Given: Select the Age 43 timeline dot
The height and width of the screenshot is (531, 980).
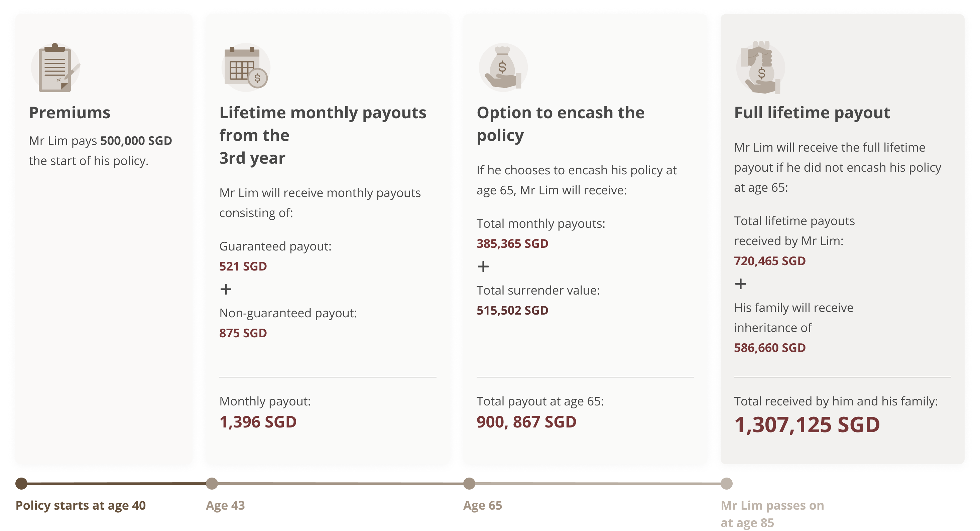Looking at the screenshot, I should tap(212, 484).
